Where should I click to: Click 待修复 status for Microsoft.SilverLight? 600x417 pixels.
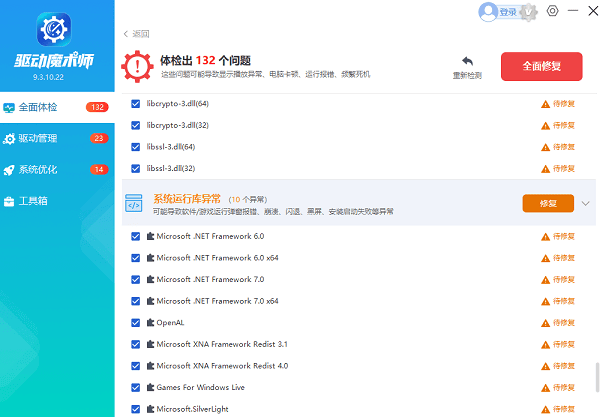tap(564, 409)
